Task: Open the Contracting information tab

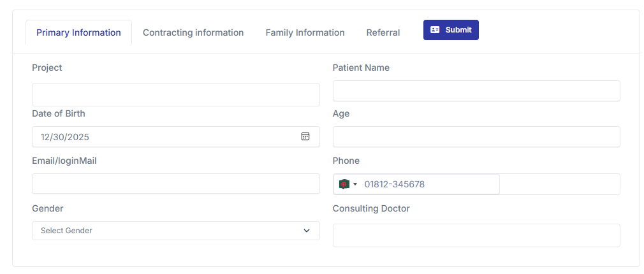Action: (193, 32)
